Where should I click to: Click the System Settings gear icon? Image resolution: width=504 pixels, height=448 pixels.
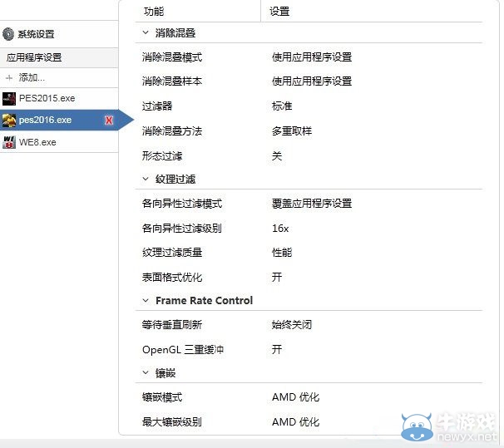tap(8, 34)
